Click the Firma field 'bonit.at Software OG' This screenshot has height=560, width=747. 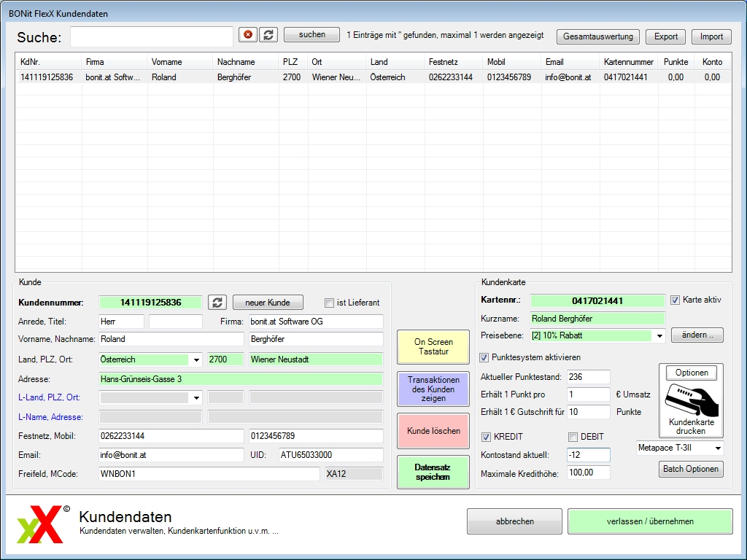point(316,322)
